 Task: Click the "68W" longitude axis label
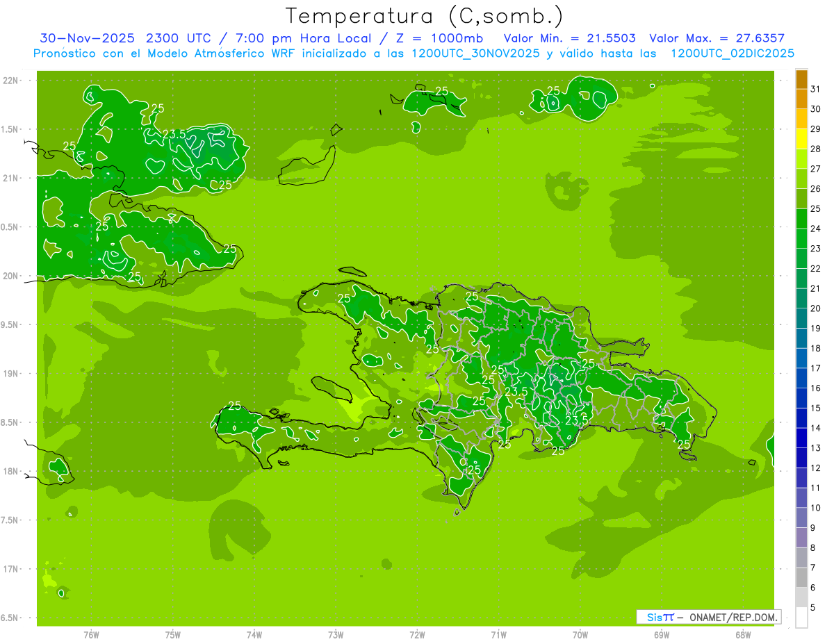pos(743,634)
